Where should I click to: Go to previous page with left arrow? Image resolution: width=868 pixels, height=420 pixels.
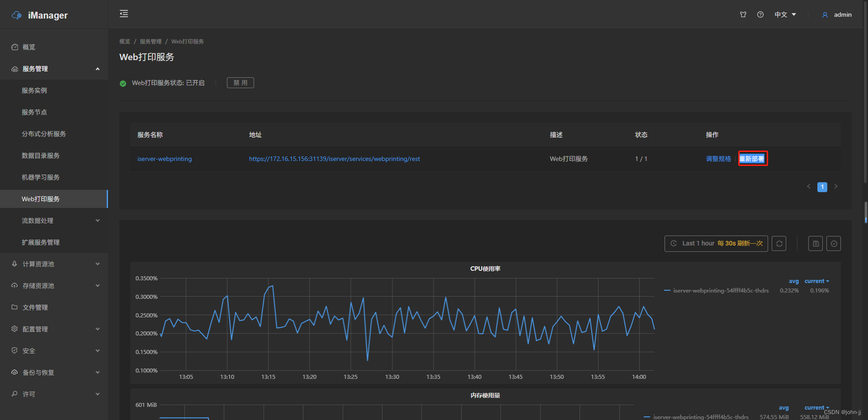tap(809, 186)
